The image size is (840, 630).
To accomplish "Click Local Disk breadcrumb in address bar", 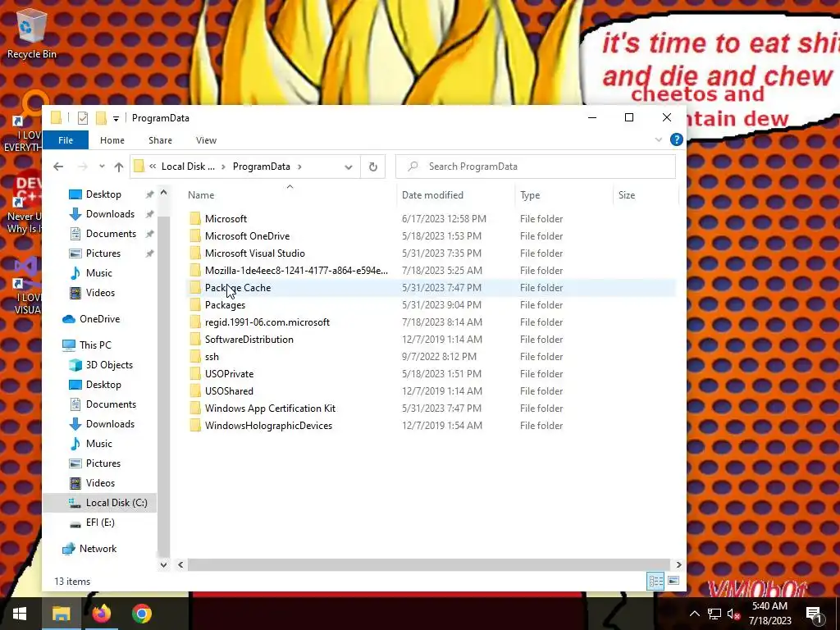I will pos(188,167).
